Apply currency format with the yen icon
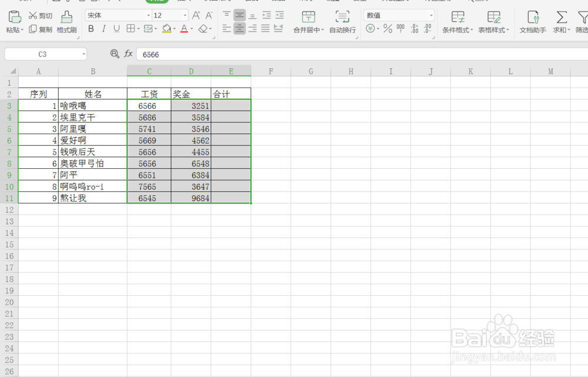588x377 pixels. [x=370, y=28]
